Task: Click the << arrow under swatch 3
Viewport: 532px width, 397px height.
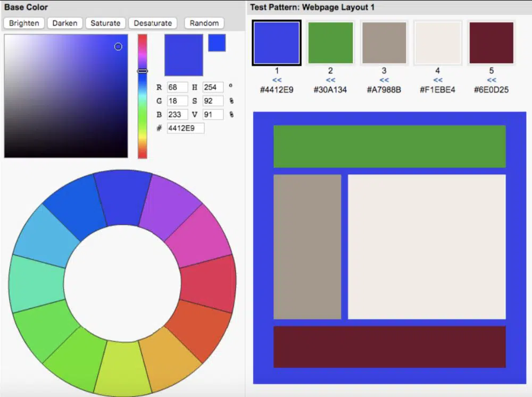Action: tap(384, 80)
